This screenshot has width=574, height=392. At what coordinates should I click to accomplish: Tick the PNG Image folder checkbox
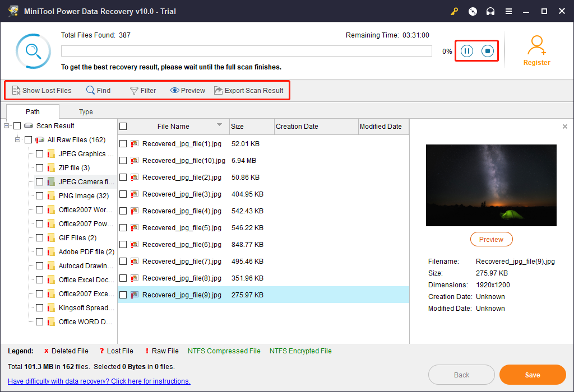click(39, 196)
